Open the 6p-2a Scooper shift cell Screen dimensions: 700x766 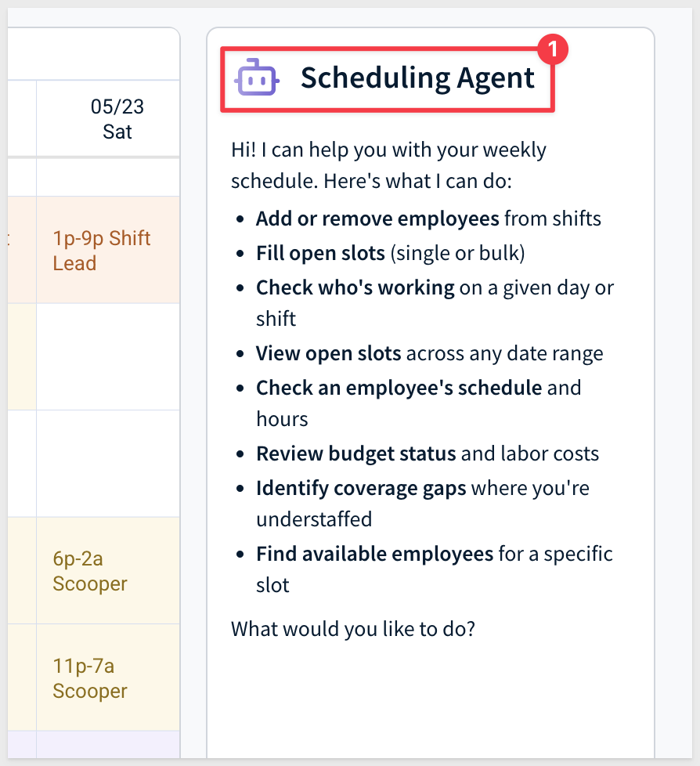pos(108,571)
